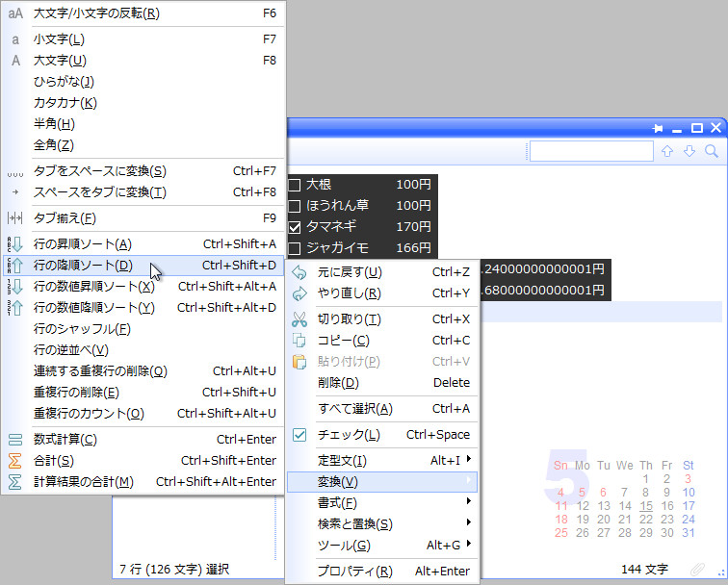Click the scissors cut icon

click(x=299, y=319)
